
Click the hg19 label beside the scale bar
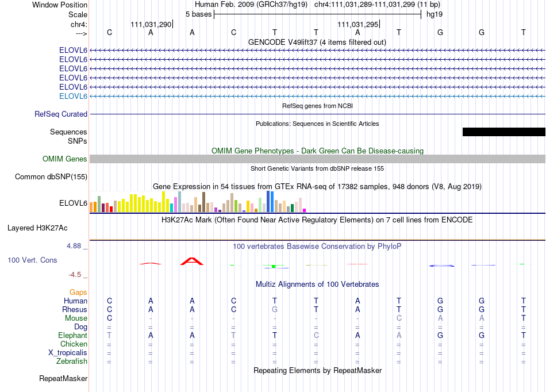pyautogui.click(x=435, y=14)
